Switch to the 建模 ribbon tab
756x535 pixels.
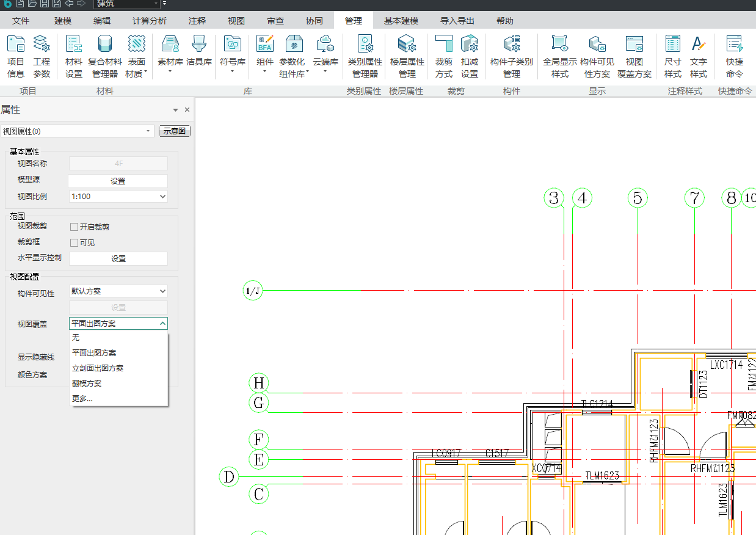coord(63,21)
